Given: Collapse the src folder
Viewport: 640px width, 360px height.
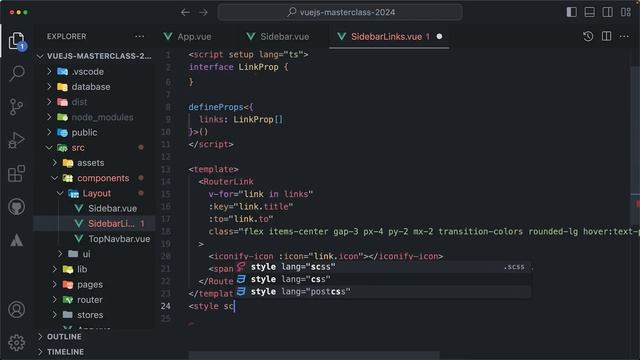Looking at the screenshot, I should pos(95,147).
